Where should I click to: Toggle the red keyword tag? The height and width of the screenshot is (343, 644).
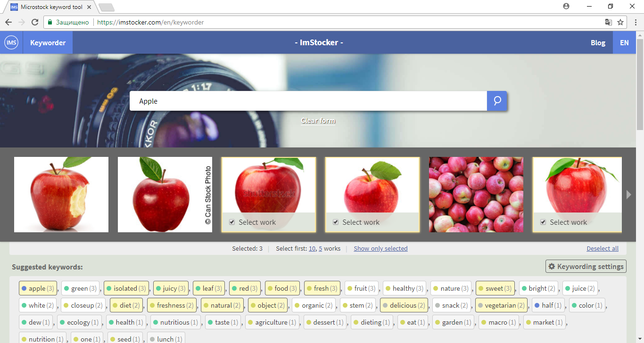coord(245,288)
